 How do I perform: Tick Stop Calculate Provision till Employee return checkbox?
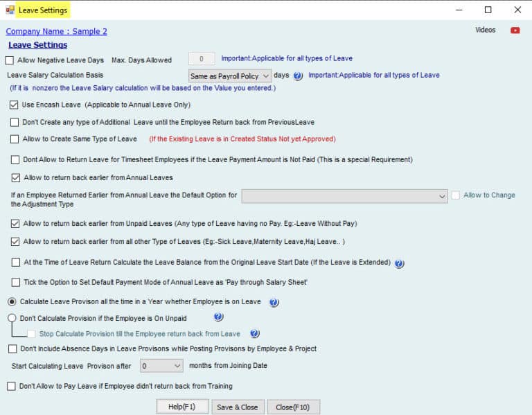point(31,334)
